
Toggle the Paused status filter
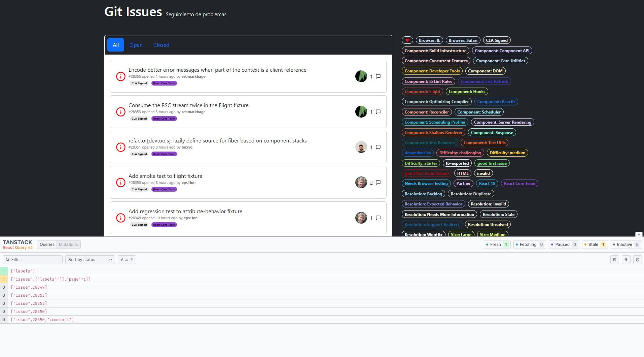(x=564, y=245)
